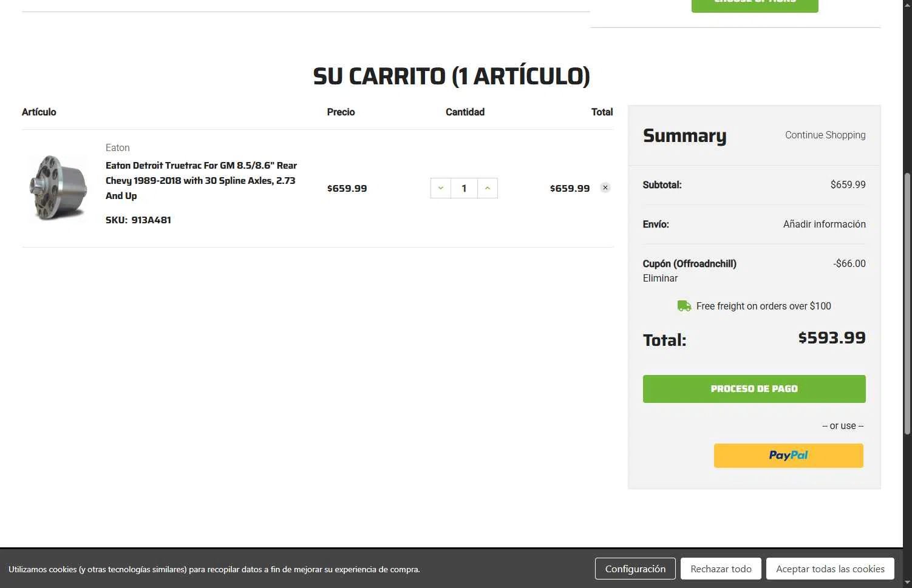This screenshot has height=588, width=912.
Task: Click the Cupón (Offroadnchill) label
Action: tap(690, 263)
